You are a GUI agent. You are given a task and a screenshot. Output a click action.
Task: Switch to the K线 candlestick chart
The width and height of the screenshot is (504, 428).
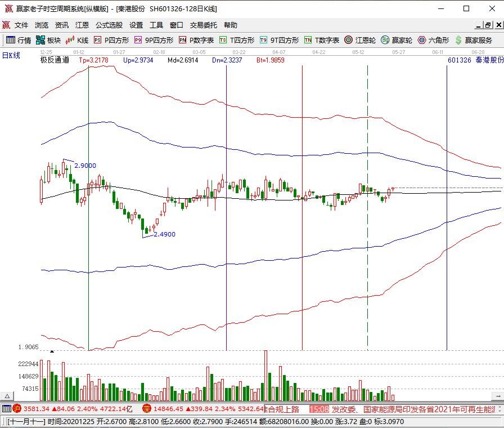tap(77, 40)
